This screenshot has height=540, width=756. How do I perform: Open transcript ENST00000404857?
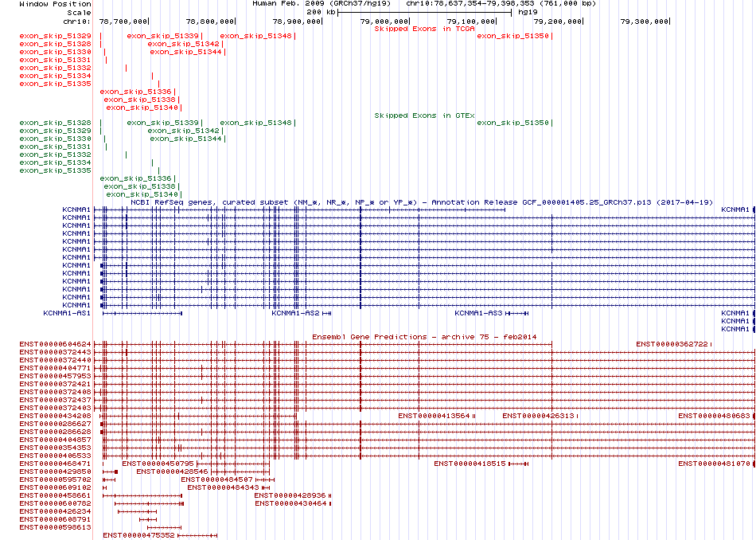click(55, 440)
